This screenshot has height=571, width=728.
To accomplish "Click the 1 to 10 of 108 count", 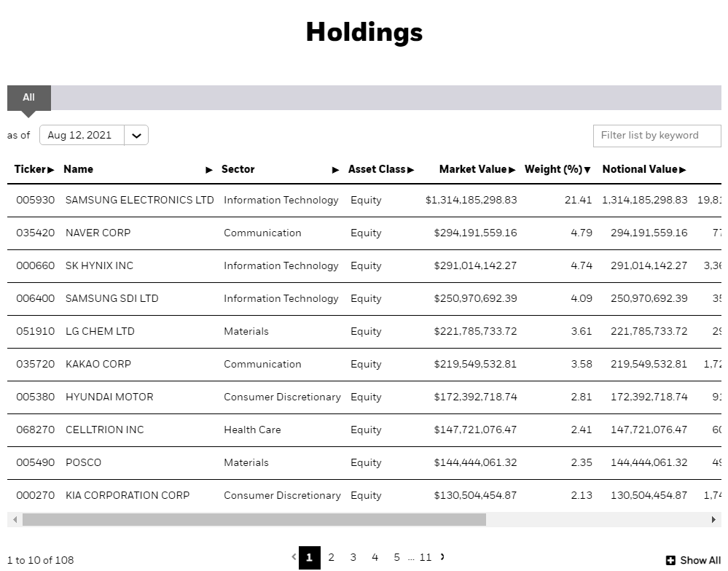I will (x=40, y=560).
